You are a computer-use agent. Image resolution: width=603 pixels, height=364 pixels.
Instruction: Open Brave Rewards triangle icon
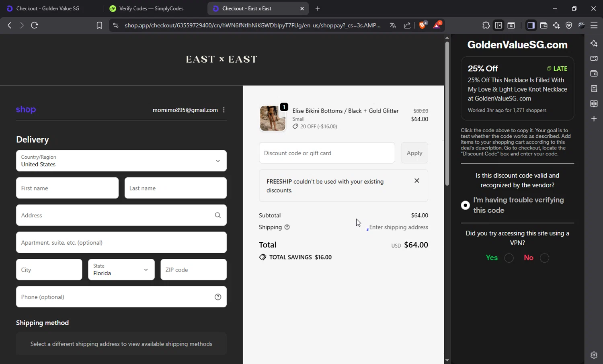click(x=437, y=25)
